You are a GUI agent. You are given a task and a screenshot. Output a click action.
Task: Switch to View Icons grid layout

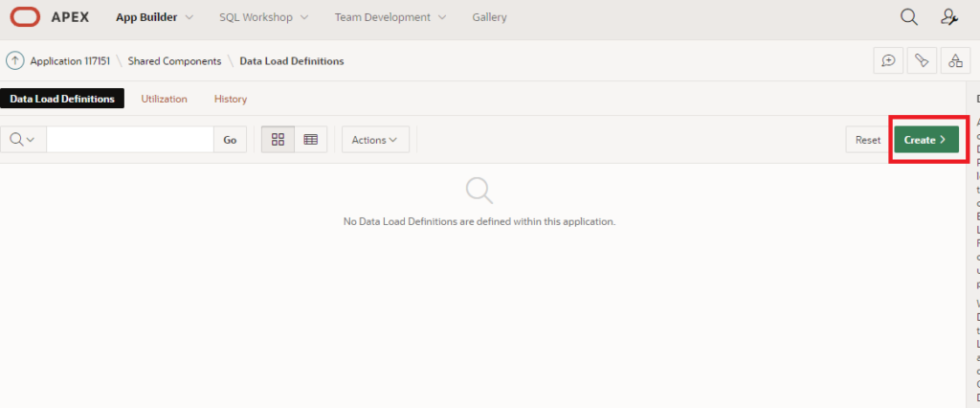(278, 140)
